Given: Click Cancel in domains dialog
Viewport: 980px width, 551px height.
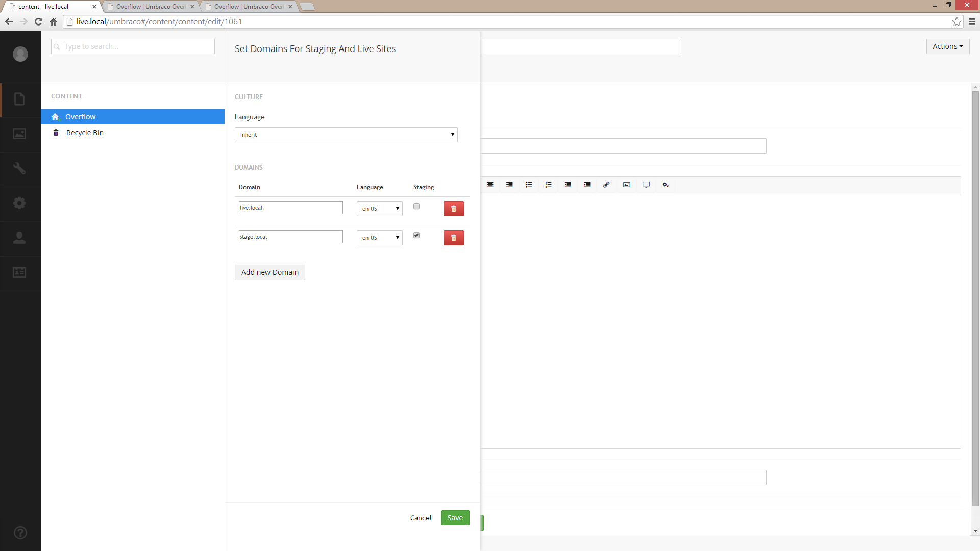Looking at the screenshot, I should tap(421, 518).
